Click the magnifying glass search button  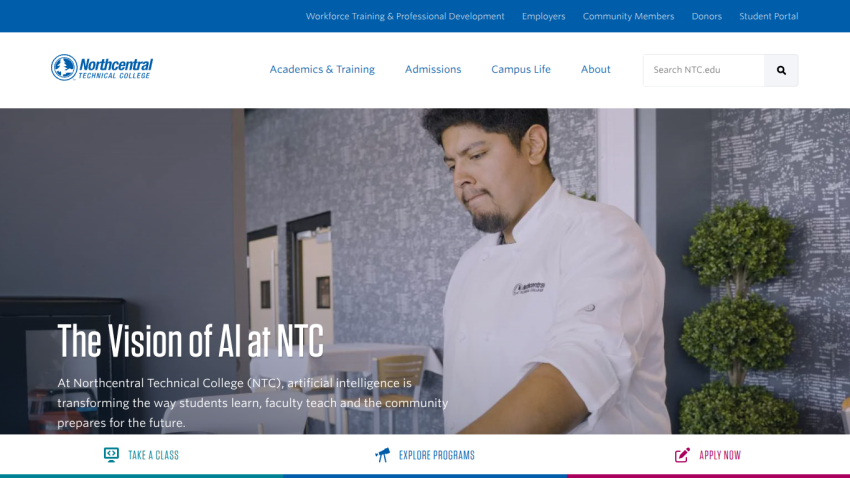tap(781, 70)
